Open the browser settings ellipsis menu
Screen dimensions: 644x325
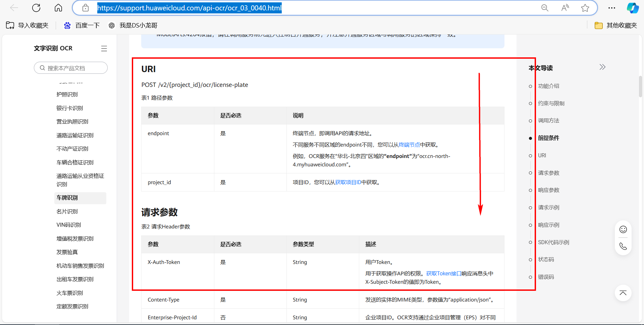pyautogui.click(x=612, y=8)
